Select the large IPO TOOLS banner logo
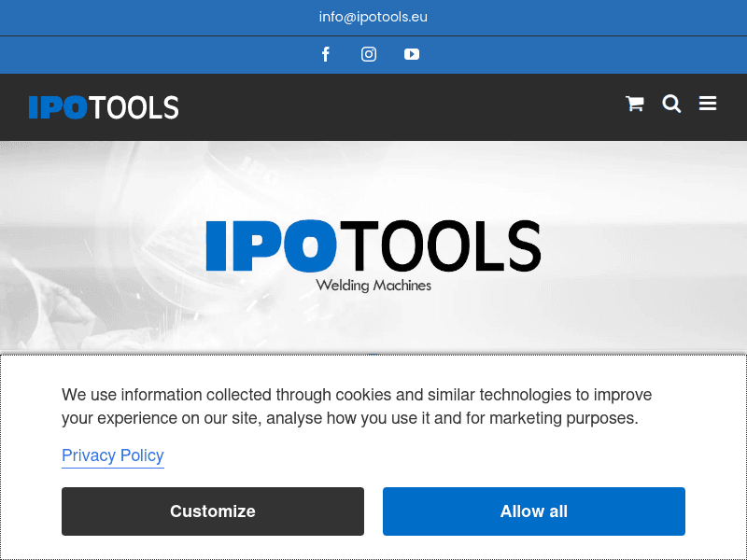 (373, 245)
